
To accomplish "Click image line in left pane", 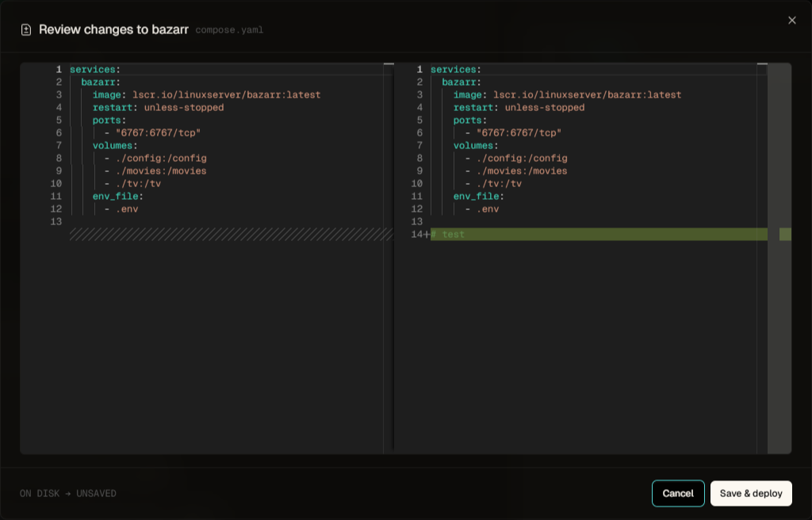I will 207,95.
